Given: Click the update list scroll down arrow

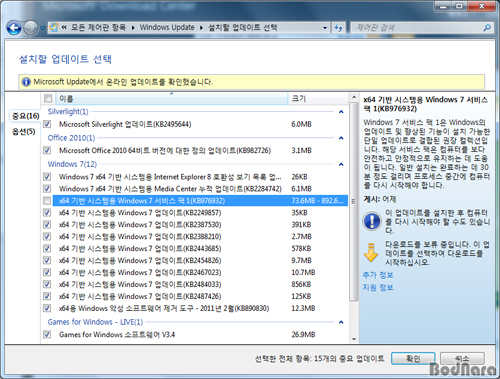Looking at the screenshot, I should 354,339.
